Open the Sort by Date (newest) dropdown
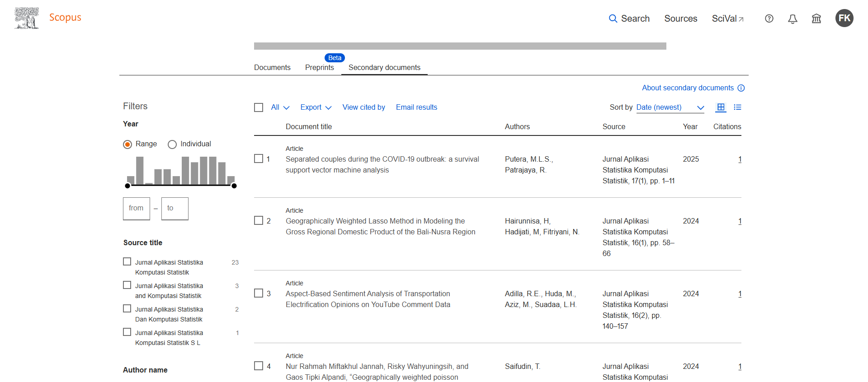This screenshot has width=868, height=382. pos(670,107)
